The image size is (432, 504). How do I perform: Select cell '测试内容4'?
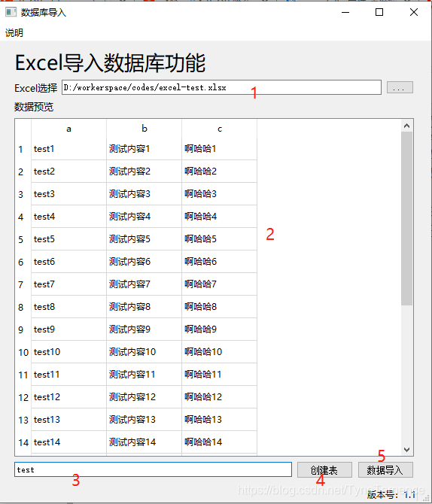pyautogui.click(x=144, y=217)
